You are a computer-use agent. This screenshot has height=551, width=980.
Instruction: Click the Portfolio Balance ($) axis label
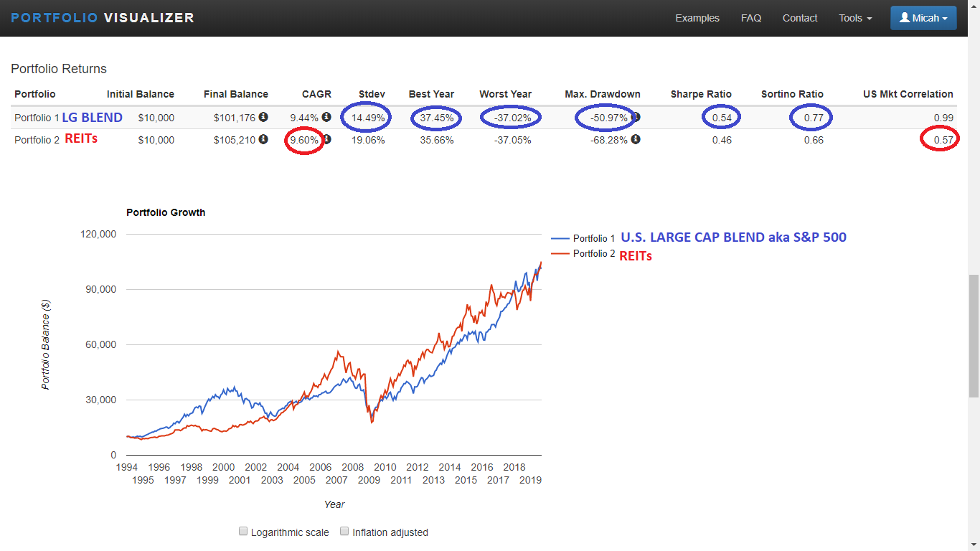pyautogui.click(x=46, y=344)
